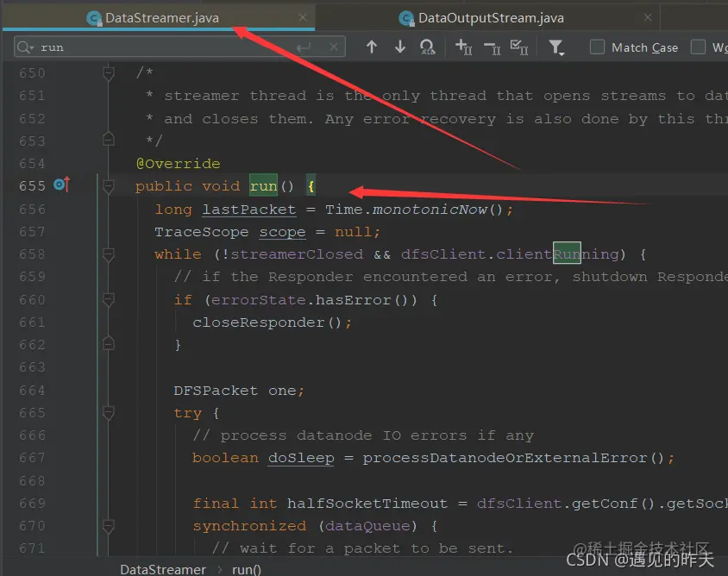Toggle the Words checkbox at the toolbar's edge
728x576 pixels.
point(698,47)
